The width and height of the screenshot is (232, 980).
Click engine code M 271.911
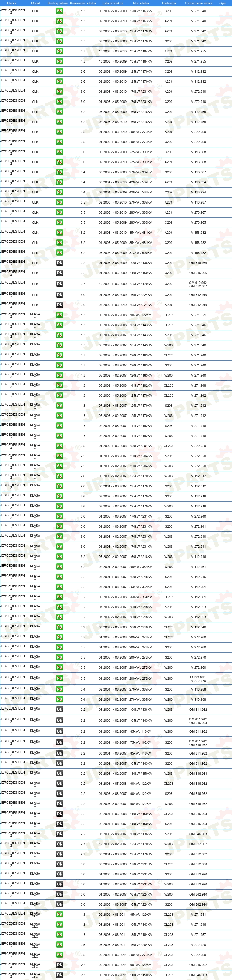[x=198, y=915]
